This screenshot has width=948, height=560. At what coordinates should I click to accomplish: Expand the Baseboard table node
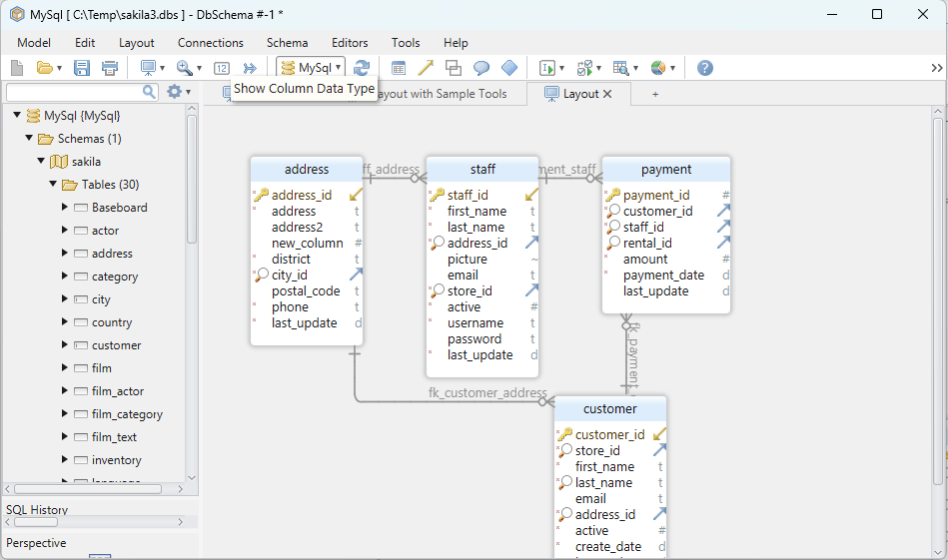point(65,208)
